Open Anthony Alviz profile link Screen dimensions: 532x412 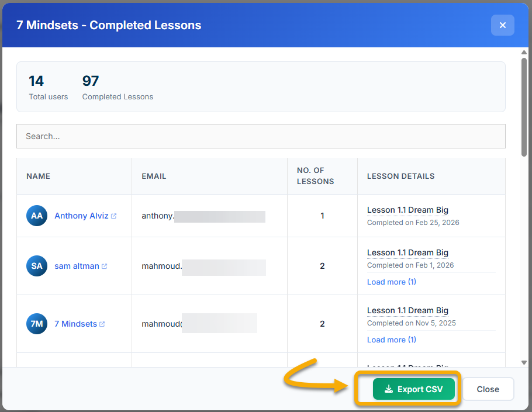coord(81,216)
